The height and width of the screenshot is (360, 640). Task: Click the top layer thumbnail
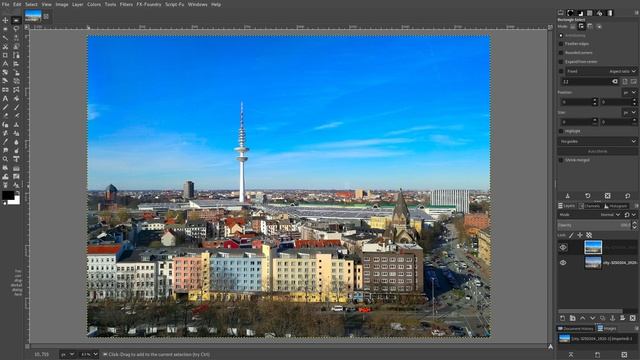click(x=593, y=247)
